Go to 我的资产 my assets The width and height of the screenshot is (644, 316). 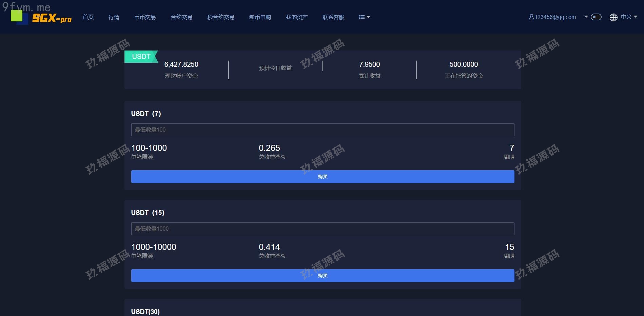[x=296, y=17]
